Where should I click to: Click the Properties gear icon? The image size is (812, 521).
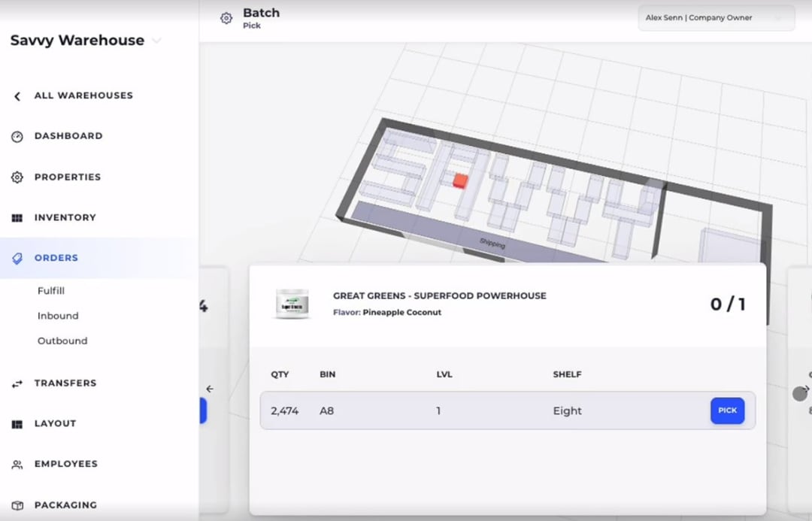[x=17, y=177]
